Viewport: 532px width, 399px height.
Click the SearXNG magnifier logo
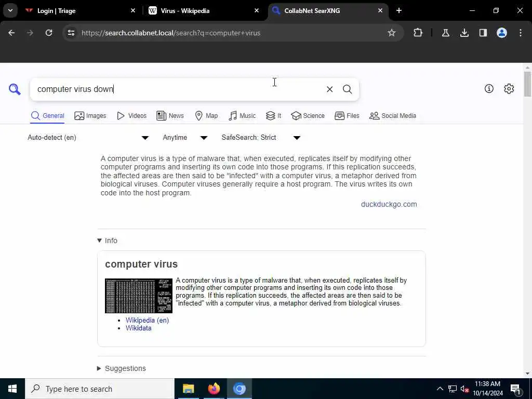point(15,89)
